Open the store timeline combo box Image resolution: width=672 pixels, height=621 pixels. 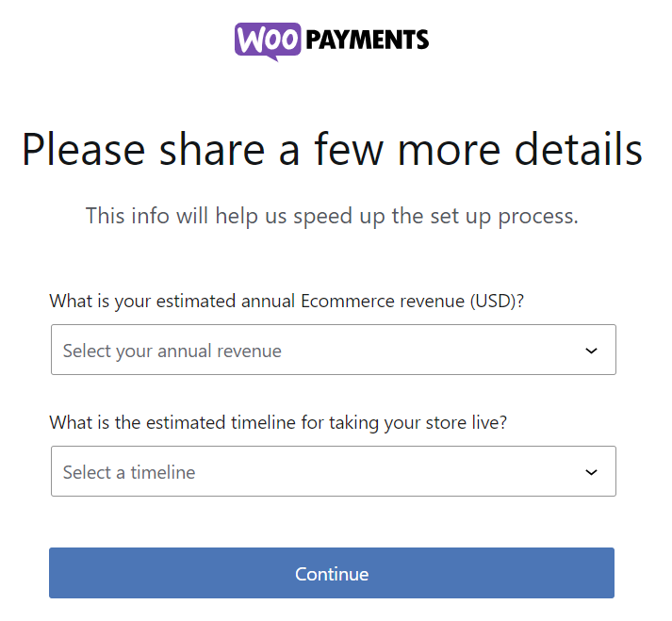(x=333, y=471)
